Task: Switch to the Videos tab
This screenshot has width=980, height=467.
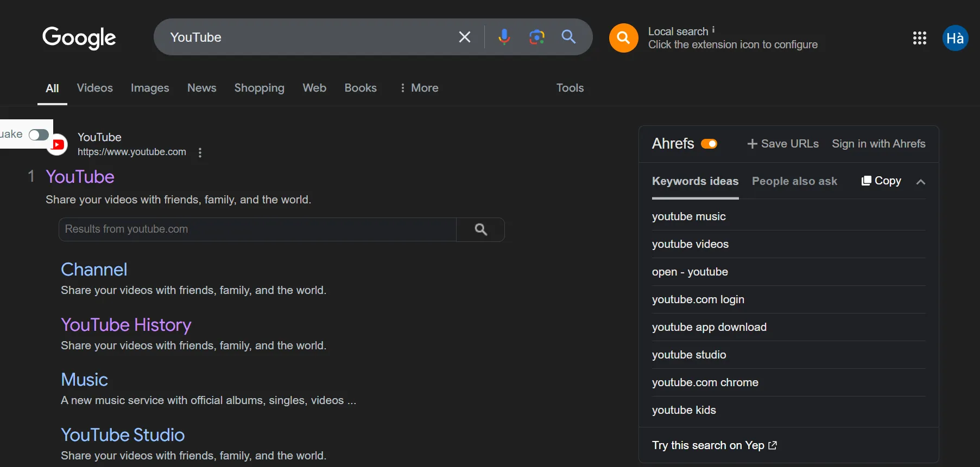Action: click(x=95, y=88)
